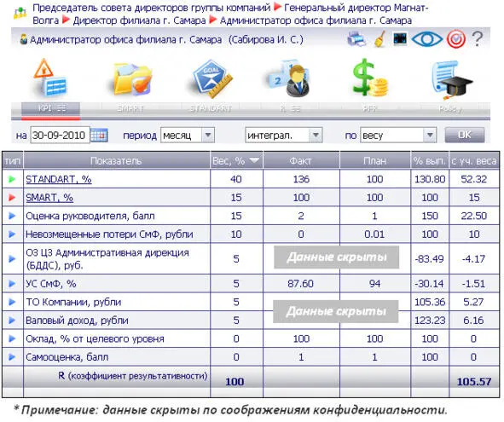Go to Директор филиала г. Самара breadcrumb
This screenshot has width=504, height=422.
[139, 20]
